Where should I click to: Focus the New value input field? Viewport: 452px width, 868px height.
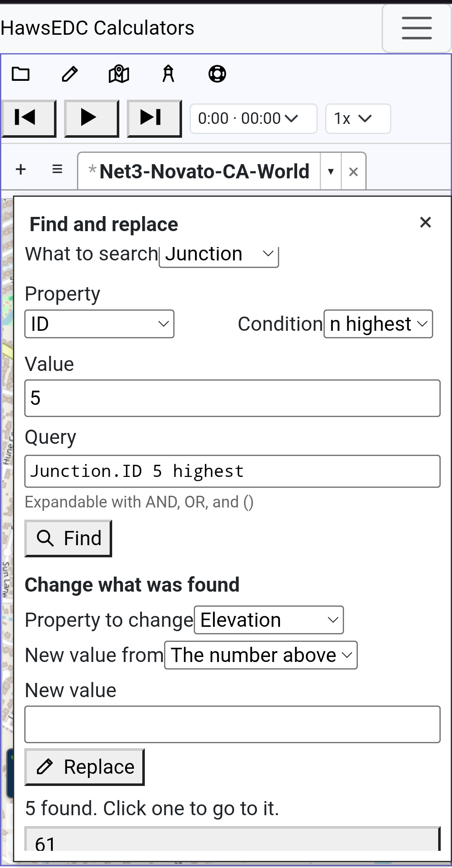click(232, 724)
